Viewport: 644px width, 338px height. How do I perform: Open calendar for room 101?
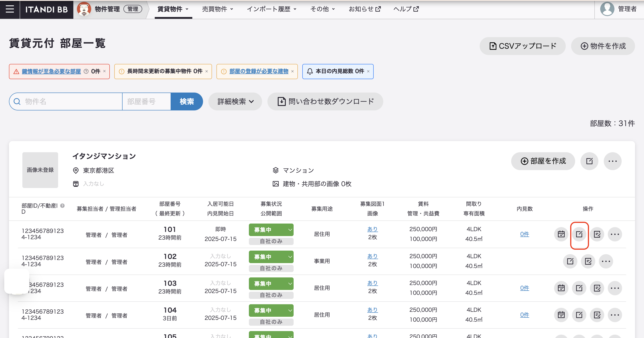[561, 234]
